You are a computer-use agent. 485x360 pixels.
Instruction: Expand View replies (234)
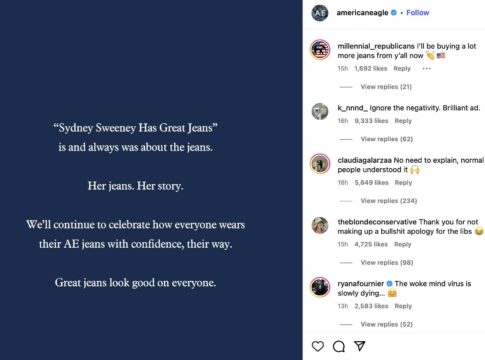coord(389,201)
